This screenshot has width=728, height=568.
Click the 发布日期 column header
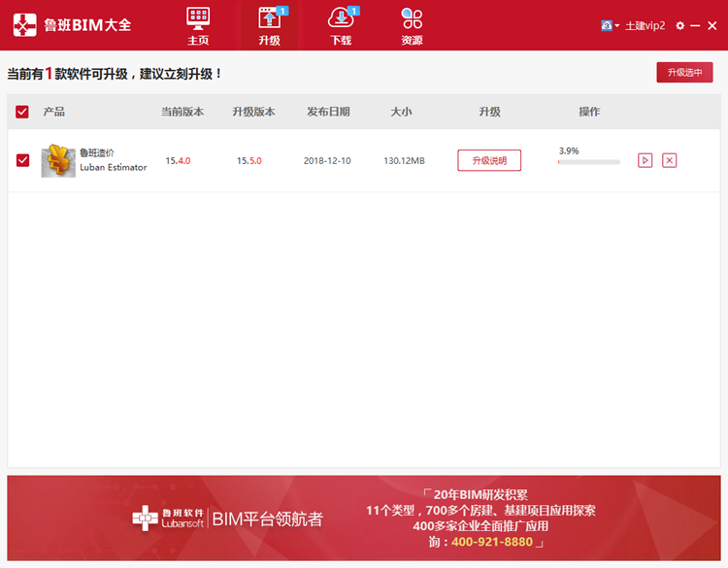pos(328,112)
